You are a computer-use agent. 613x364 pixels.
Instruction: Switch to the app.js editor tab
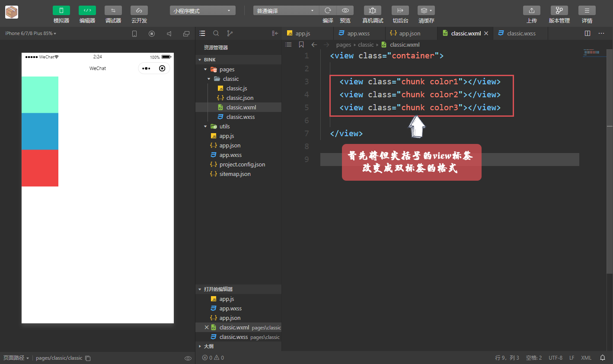tap(308, 33)
